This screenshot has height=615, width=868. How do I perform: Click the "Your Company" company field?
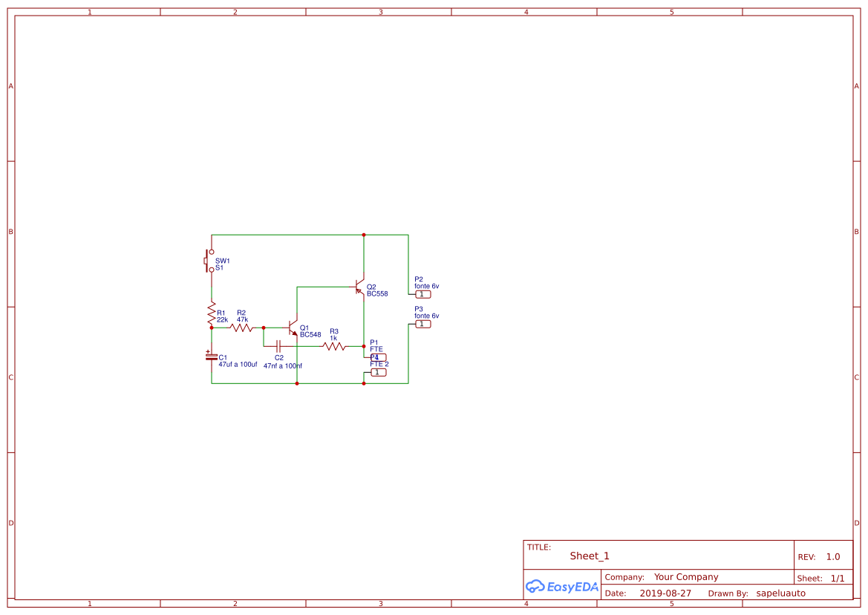click(686, 577)
